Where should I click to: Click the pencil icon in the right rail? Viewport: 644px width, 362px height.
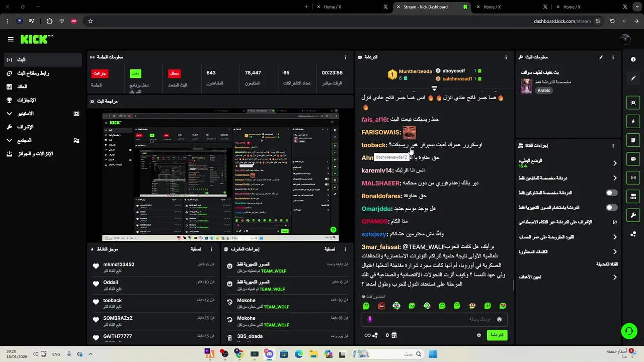pyautogui.click(x=633, y=78)
